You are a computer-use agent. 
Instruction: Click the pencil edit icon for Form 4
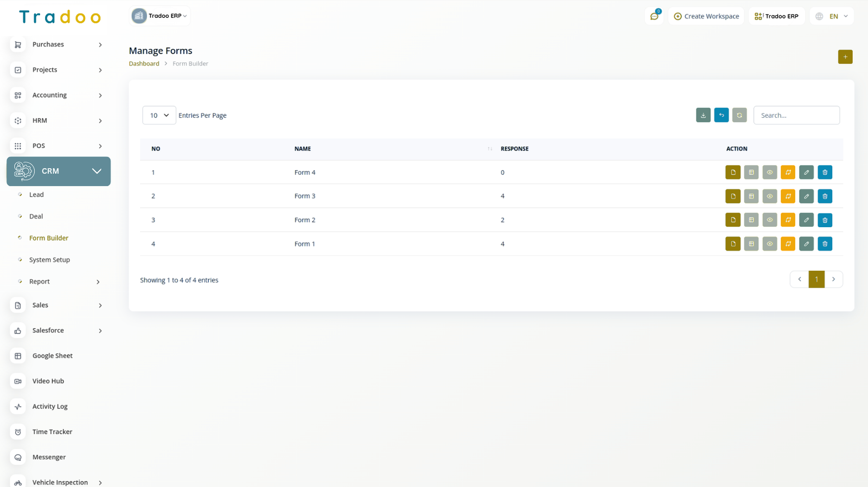[x=806, y=172]
